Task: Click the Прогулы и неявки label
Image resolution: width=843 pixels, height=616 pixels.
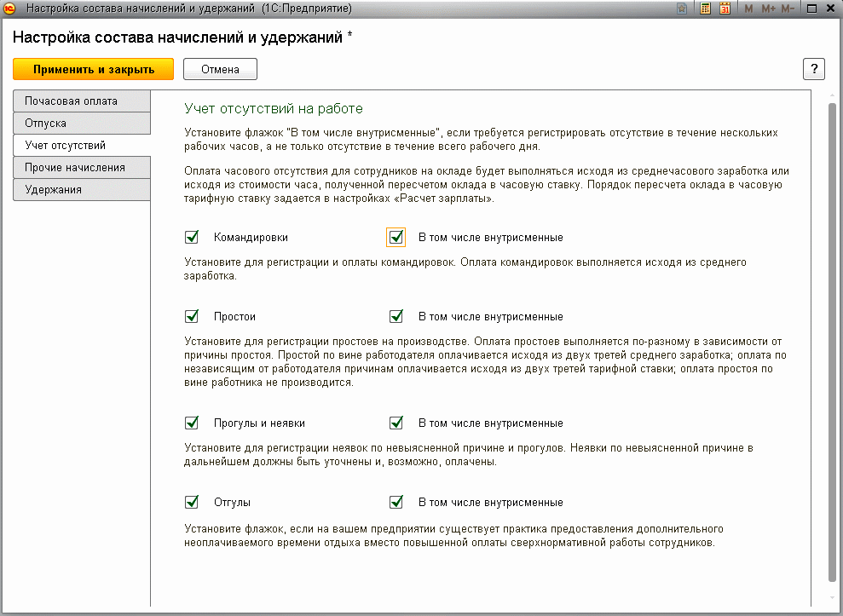Action: pos(259,423)
